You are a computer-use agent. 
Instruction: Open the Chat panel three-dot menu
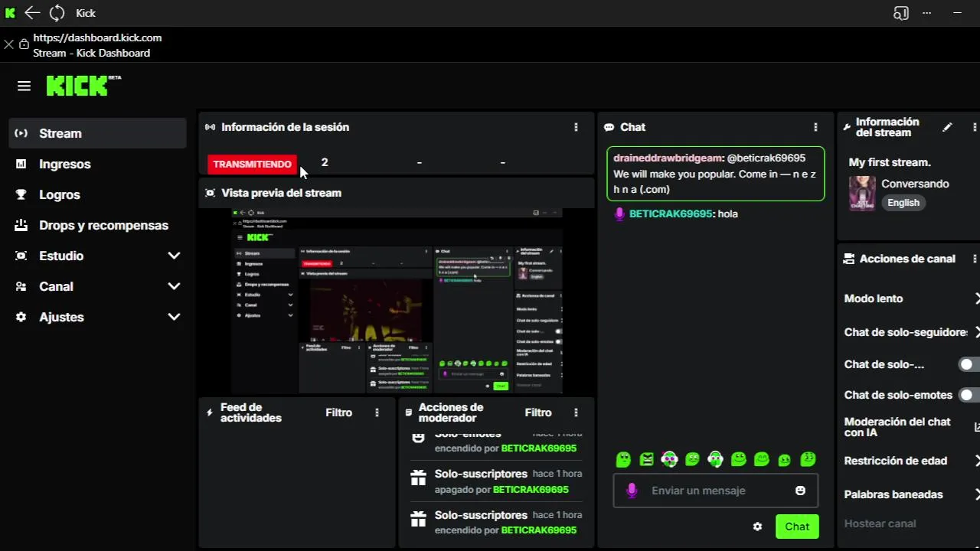pyautogui.click(x=815, y=127)
